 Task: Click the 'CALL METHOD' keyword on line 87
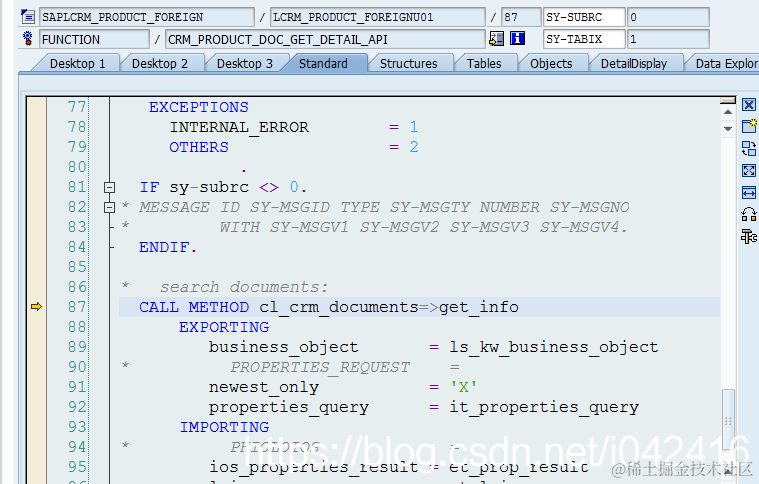coord(194,307)
